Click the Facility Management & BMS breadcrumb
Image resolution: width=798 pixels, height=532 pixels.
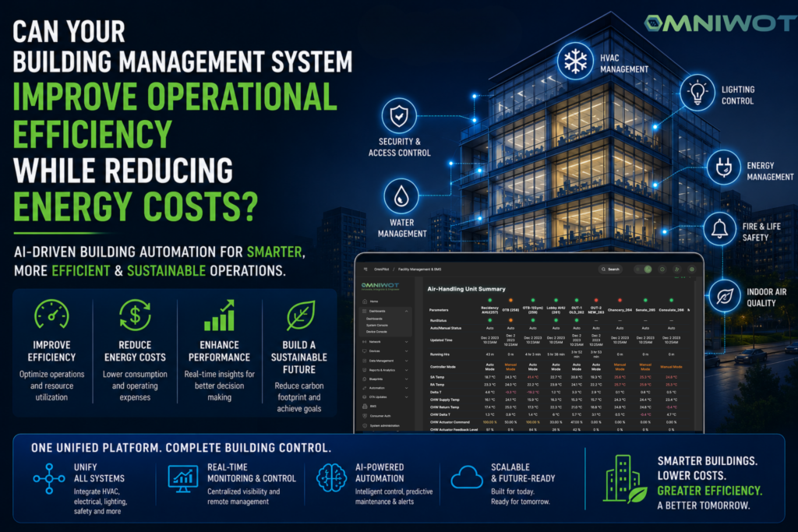click(419, 269)
